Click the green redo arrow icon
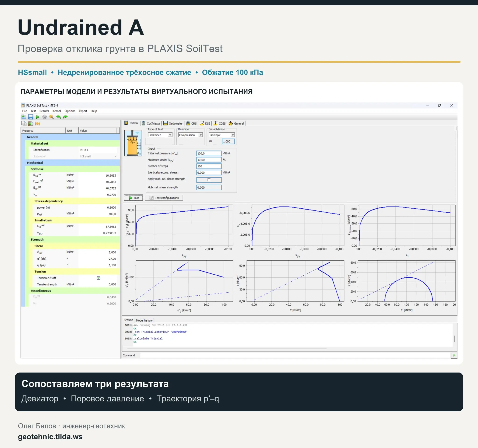 click(x=65, y=117)
